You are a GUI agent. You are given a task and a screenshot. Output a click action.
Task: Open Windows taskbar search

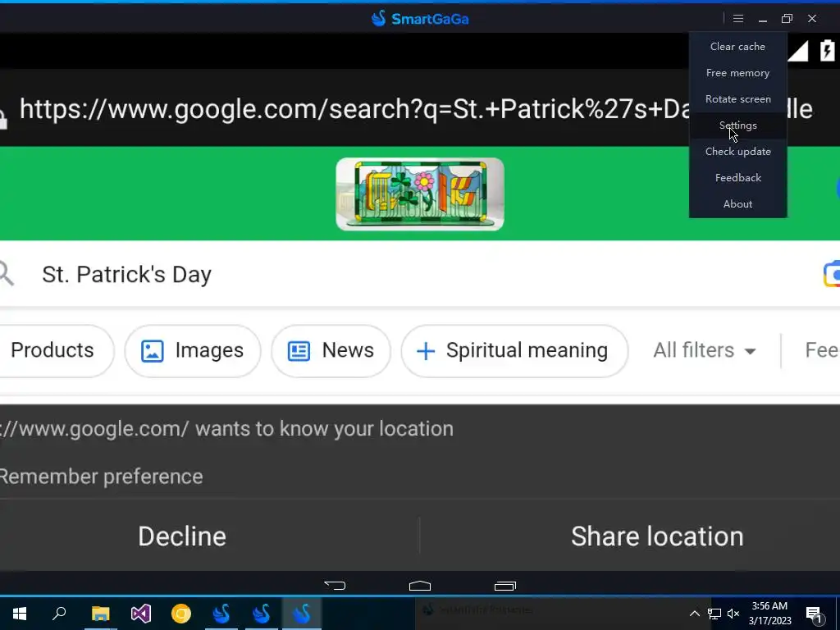click(59, 614)
